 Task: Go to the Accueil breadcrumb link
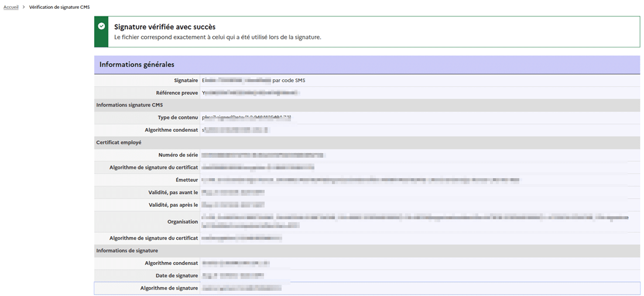pos(11,7)
